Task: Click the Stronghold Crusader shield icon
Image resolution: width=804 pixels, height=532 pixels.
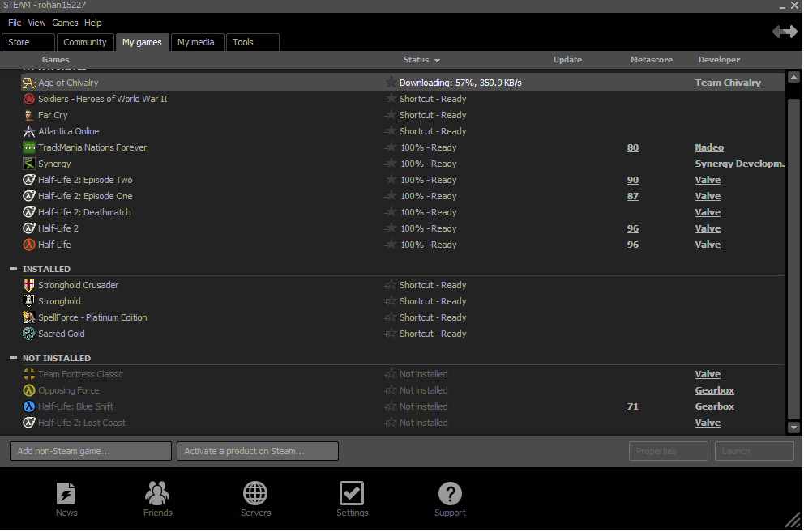Action: [x=28, y=285]
